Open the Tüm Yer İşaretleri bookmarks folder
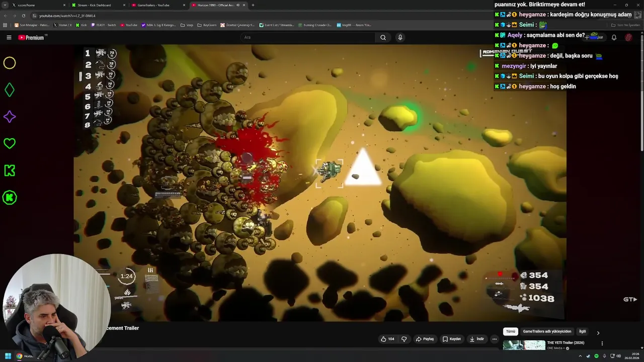Image resolution: width=644 pixels, height=362 pixels. tap(625, 25)
